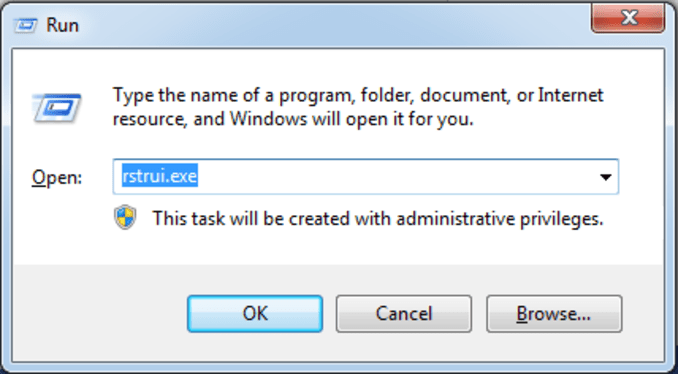
Task: Open the Browse... file picker button
Action: 554,313
